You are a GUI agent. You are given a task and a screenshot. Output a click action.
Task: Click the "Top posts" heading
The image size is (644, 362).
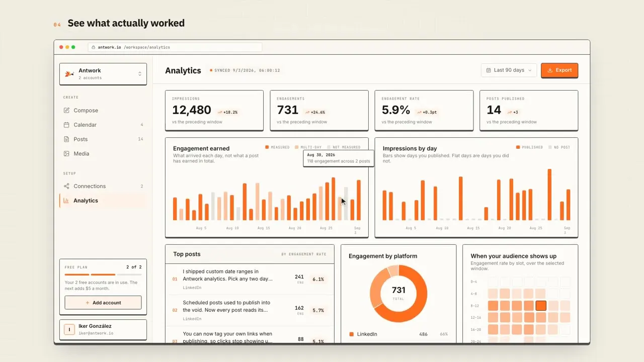187,254
